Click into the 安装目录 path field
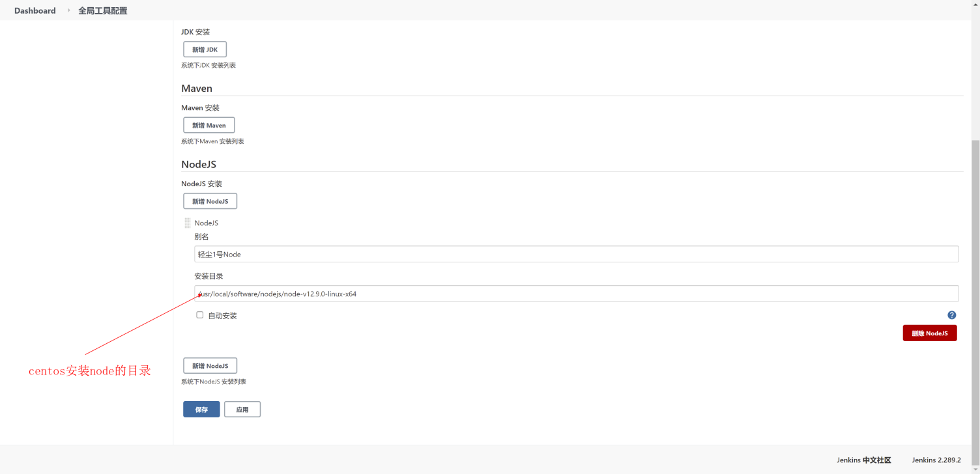The image size is (980, 474). (576, 294)
